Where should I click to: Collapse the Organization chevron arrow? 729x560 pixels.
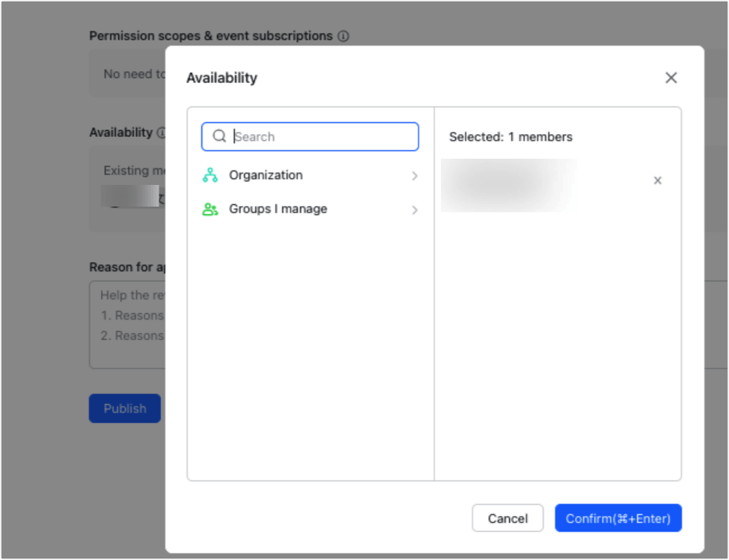click(x=415, y=175)
